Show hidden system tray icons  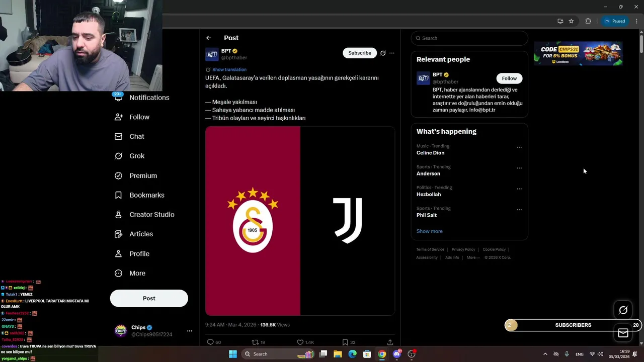545,354
